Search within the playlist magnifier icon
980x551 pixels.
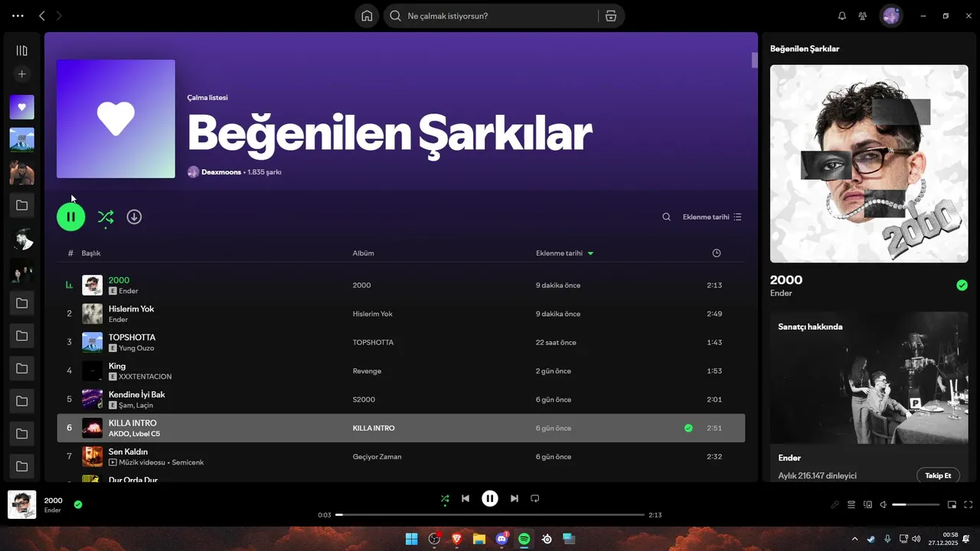(x=667, y=217)
